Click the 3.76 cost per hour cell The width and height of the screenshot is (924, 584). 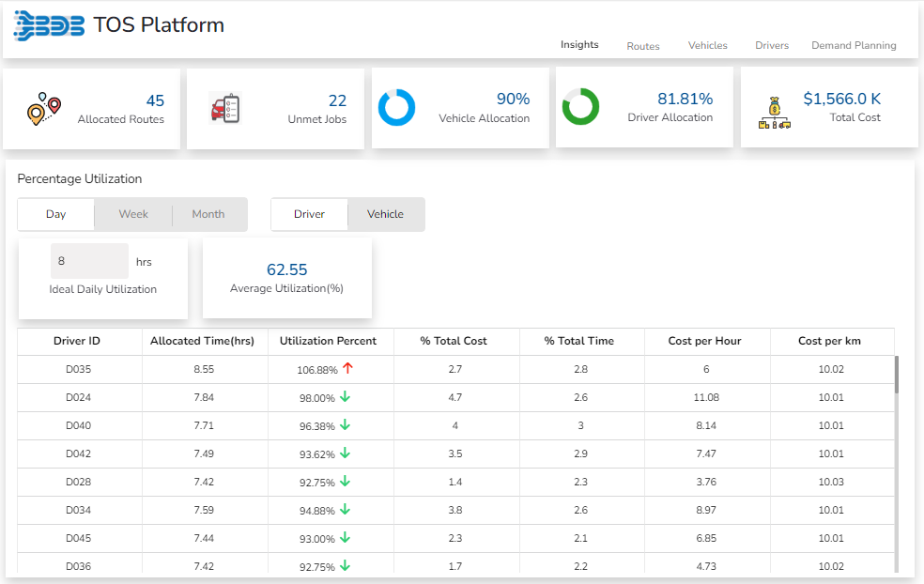[706, 482]
